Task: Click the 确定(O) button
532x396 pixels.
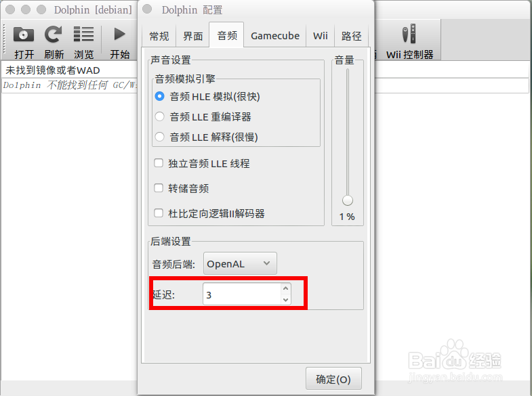Action: point(333,378)
